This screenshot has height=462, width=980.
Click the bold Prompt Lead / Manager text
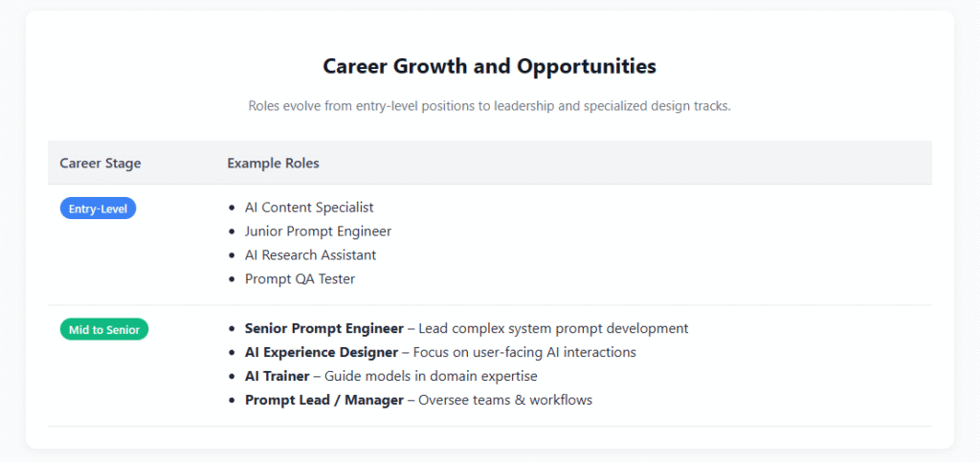pos(324,400)
